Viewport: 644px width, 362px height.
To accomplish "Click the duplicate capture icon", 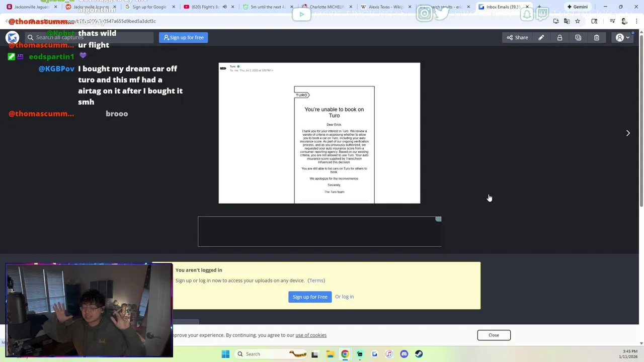I will 578,37.
